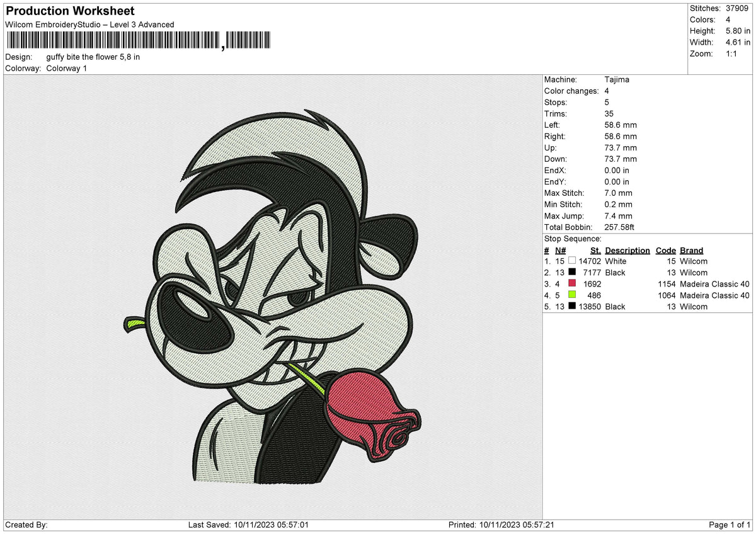The width and height of the screenshot is (756, 534).
Task: Click the 'Stops:' label
Action: [556, 102]
